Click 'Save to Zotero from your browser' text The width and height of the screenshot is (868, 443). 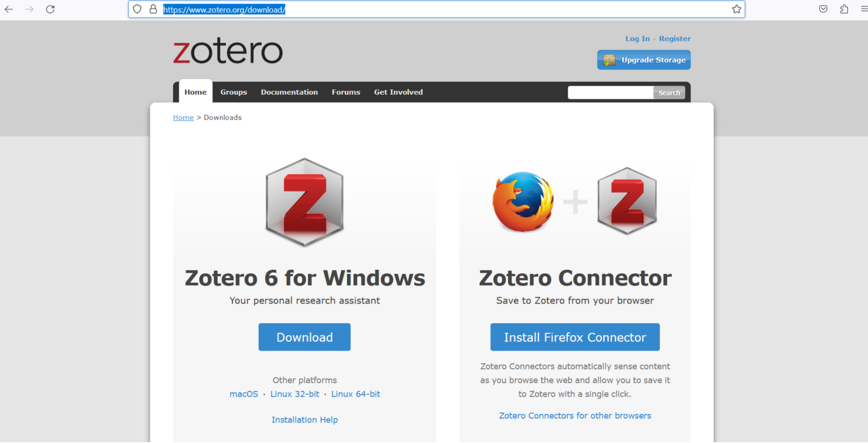point(575,301)
